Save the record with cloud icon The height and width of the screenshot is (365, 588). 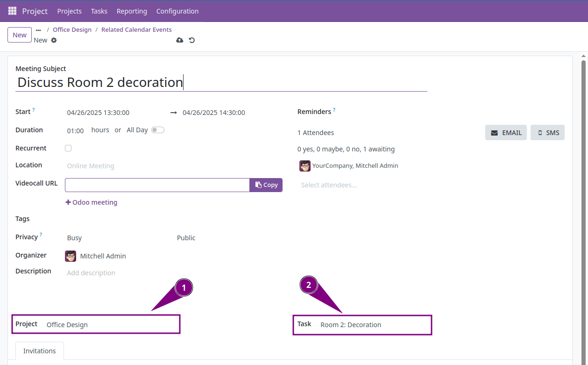click(x=179, y=40)
